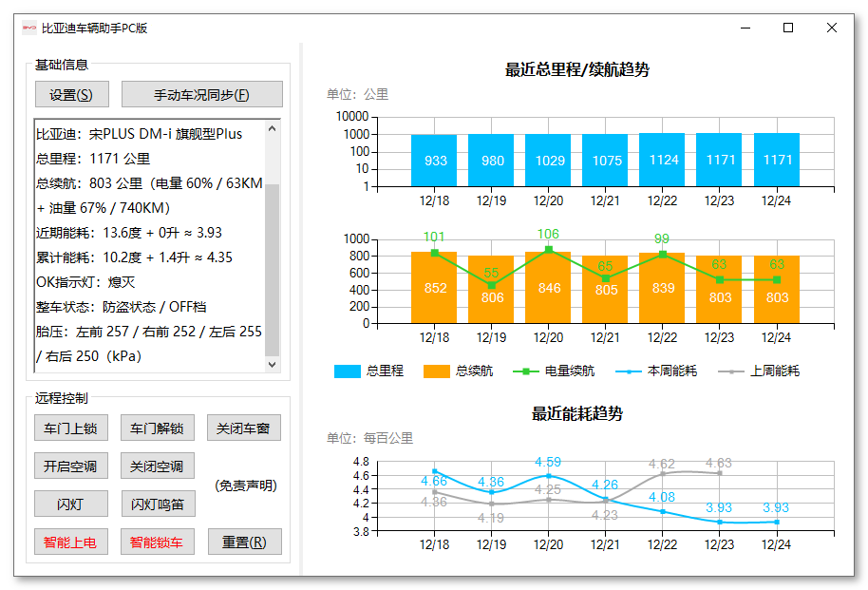Trigger 智能锁车 smart lock
Screen dimensions: 868x590
click(x=157, y=542)
